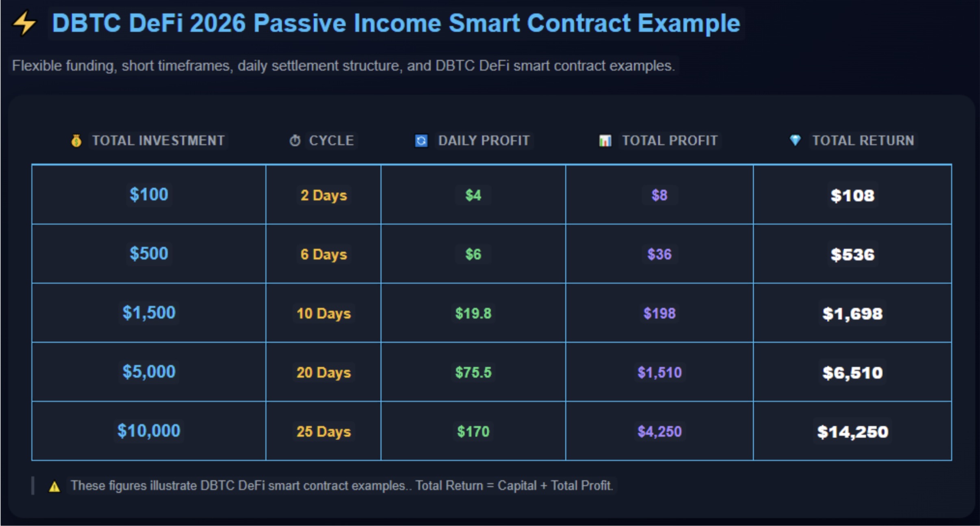The width and height of the screenshot is (980, 526).
Task: Click the $10,000 investment amount
Action: (149, 431)
